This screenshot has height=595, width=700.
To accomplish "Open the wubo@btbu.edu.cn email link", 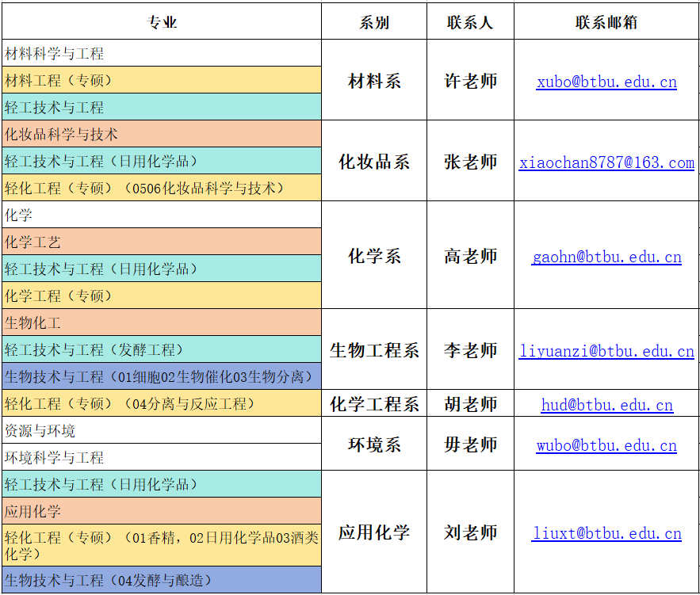I will pyautogui.click(x=606, y=445).
